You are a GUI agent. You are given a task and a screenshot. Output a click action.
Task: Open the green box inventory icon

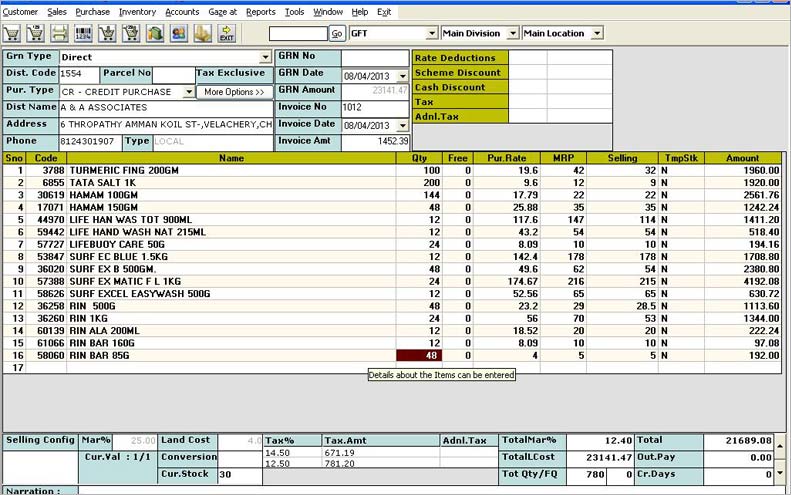[155, 34]
